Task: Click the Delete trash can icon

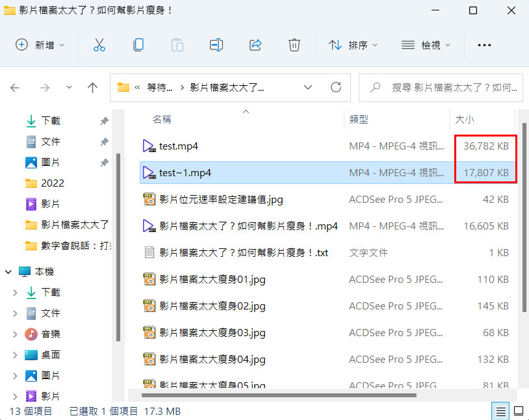Action: point(294,45)
